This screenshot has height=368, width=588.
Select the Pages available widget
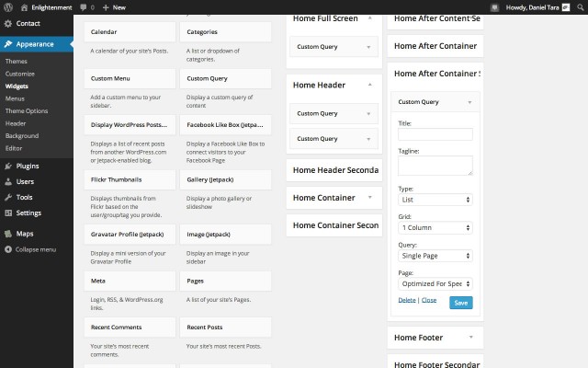click(x=225, y=281)
